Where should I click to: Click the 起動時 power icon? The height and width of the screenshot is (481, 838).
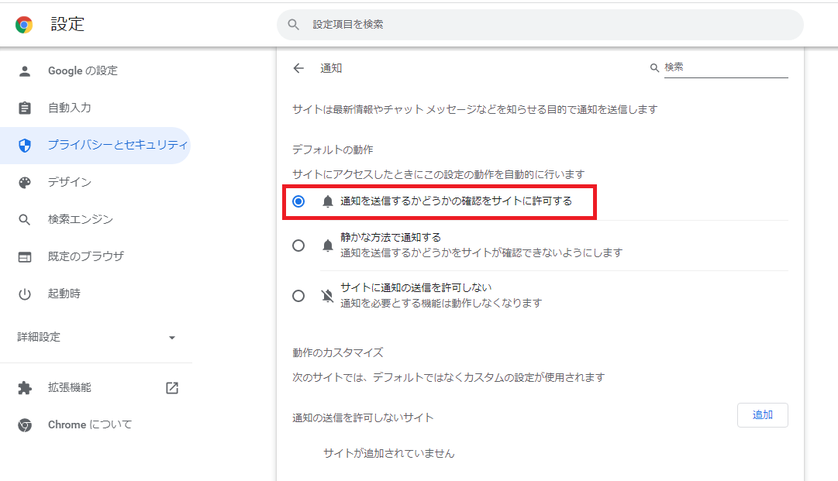pyautogui.click(x=25, y=294)
